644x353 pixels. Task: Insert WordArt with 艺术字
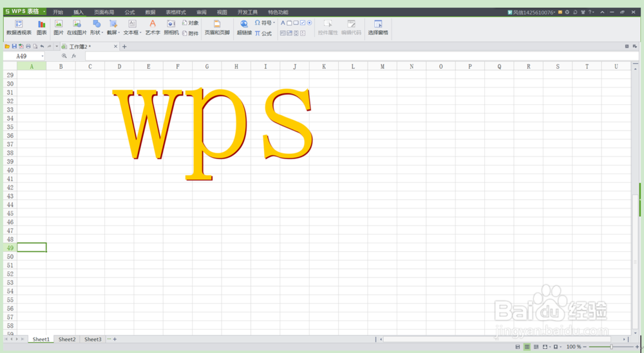pos(153,28)
